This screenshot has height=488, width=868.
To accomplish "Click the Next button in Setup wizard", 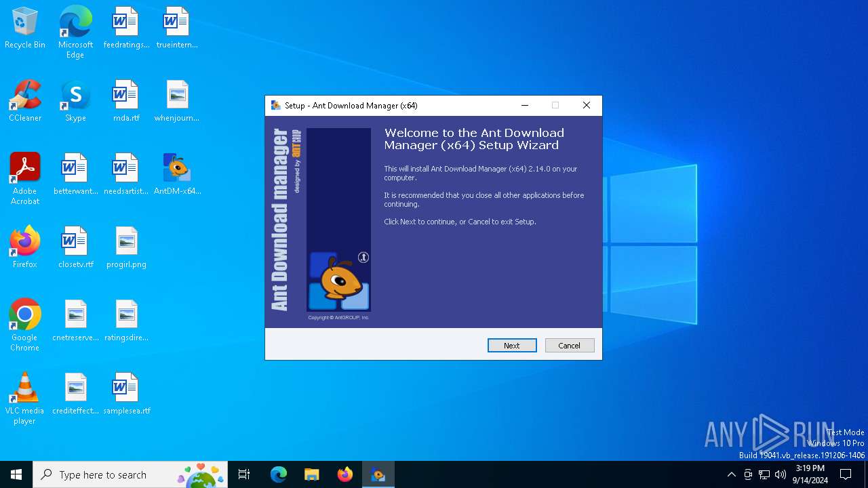I will [512, 345].
